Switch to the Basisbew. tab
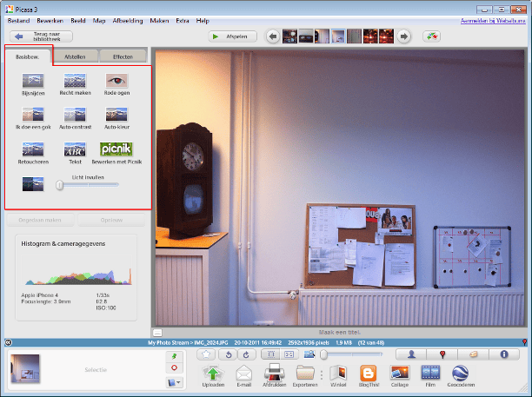The width and height of the screenshot is (532, 397). (x=28, y=56)
